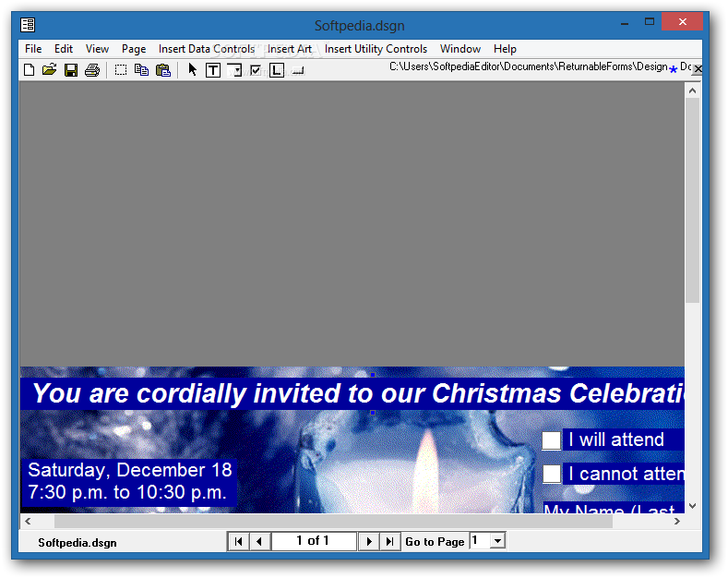Open the View menu
Image resolution: width=728 pixels, height=578 pixels.
(x=97, y=49)
